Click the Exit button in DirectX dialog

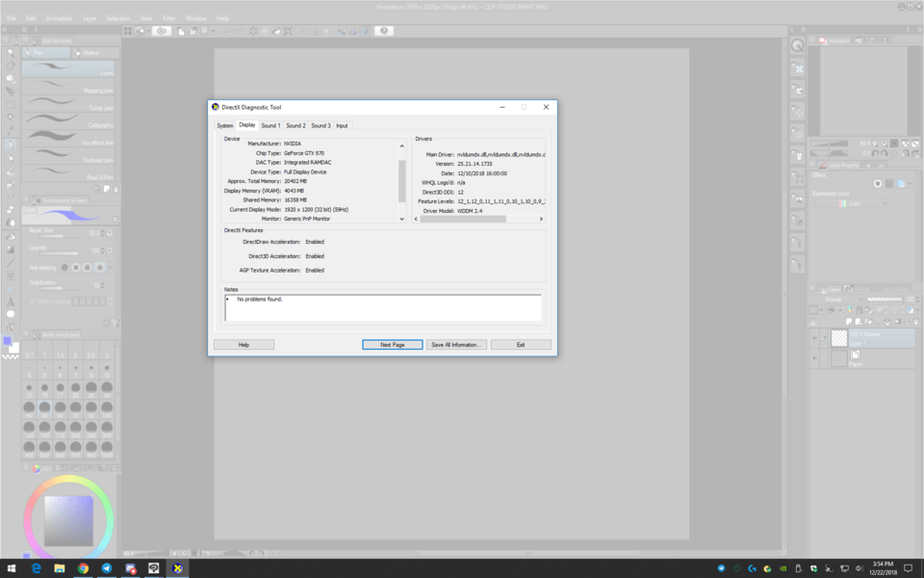pyautogui.click(x=521, y=345)
